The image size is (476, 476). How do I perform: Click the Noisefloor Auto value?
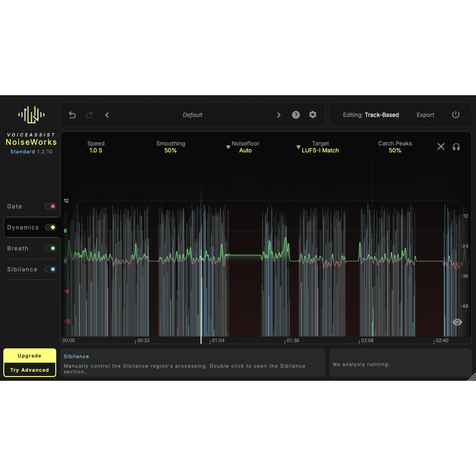pyautogui.click(x=245, y=150)
